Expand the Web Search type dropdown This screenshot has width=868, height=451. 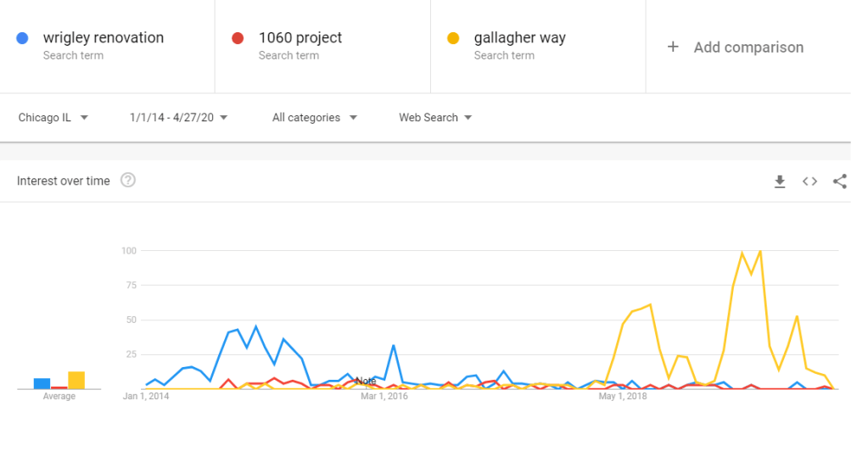(x=435, y=118)
